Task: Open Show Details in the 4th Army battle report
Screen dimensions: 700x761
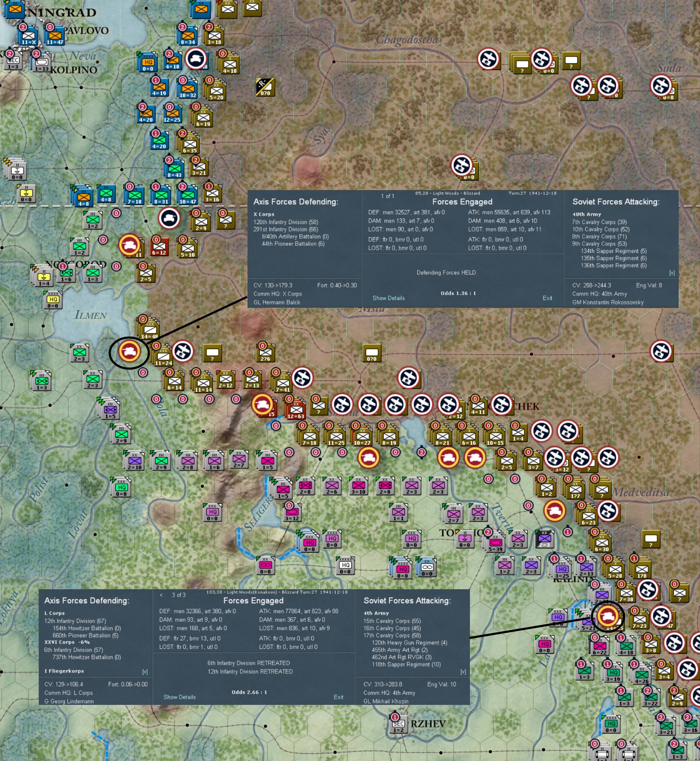Action: (x=179, y=697)
